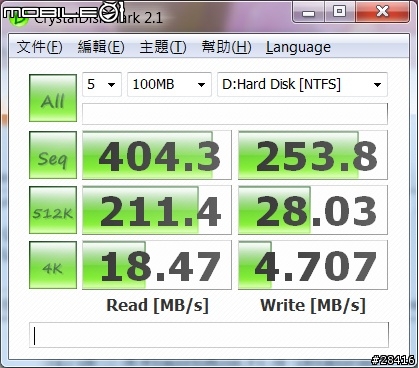Open the 主題(T) menu
Screen dimensions: 419x368
point(163,47)
